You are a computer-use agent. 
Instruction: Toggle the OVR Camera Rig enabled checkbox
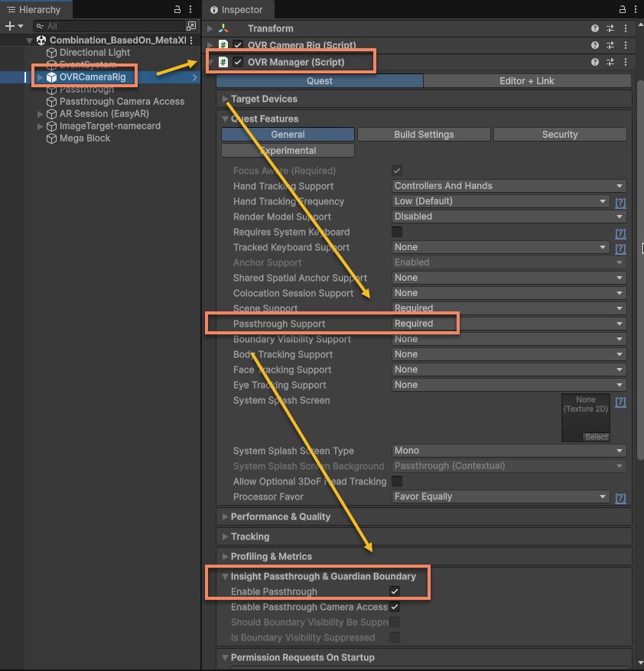click(x=238, y=45)
